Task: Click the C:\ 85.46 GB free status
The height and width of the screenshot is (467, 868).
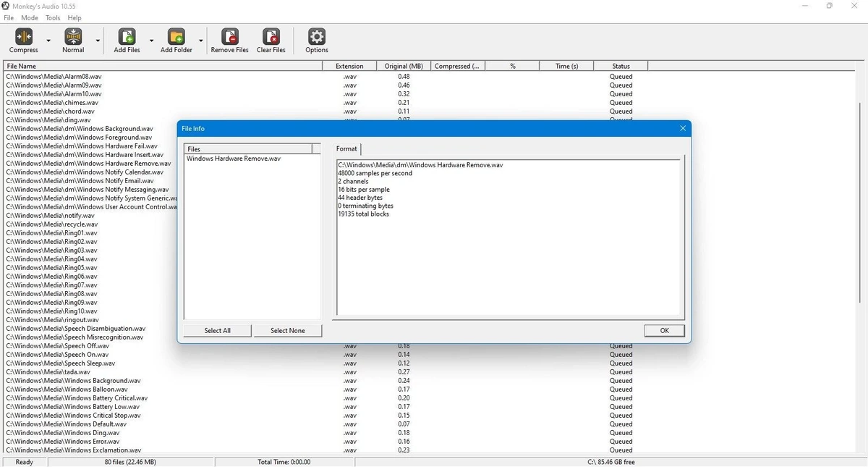Action: click(610, 461)
